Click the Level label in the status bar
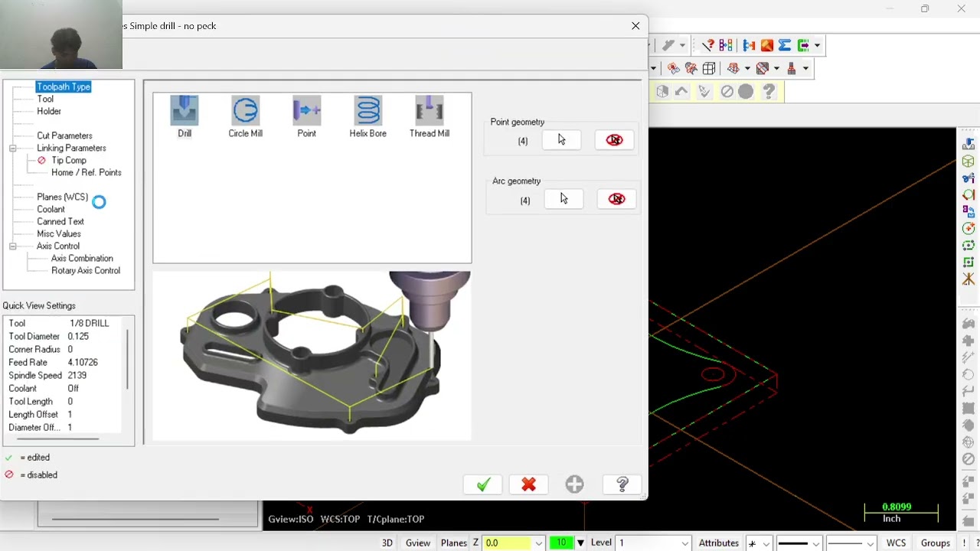980x551 pixels. pyautogui.click(x=601, y=543)
